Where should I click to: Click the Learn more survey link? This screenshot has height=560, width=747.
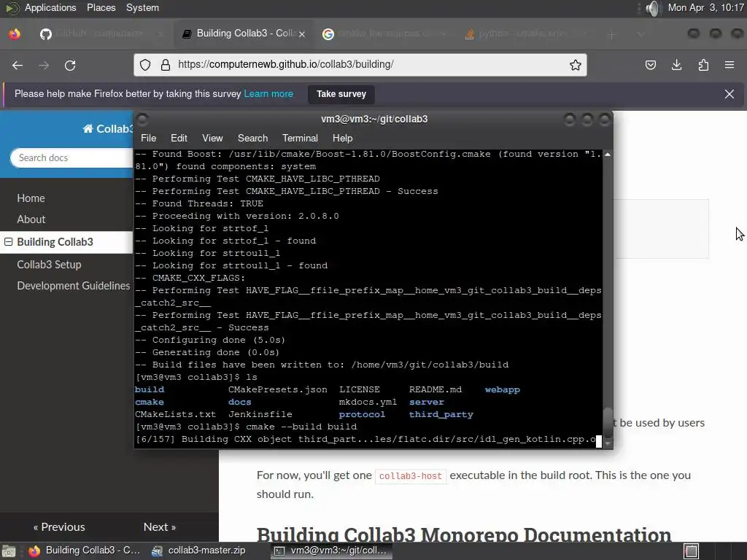click(x=268, y=94)
